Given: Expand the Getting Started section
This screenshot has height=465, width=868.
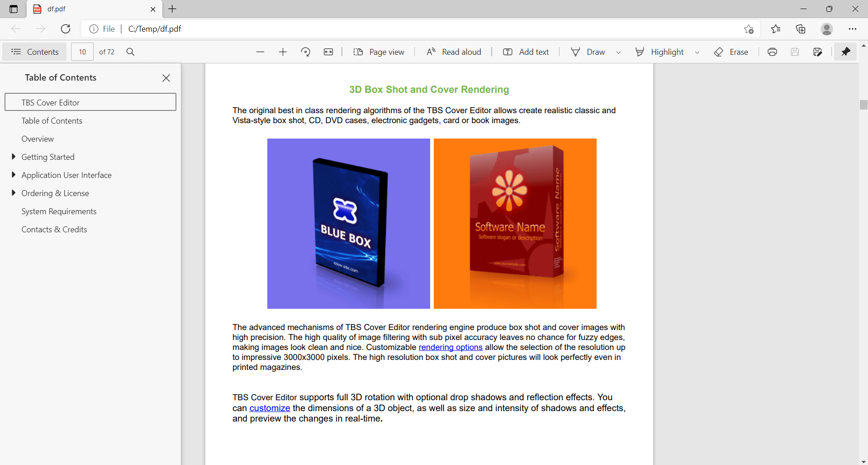Looking at the screenshot, I should click(x=14, y=157).
